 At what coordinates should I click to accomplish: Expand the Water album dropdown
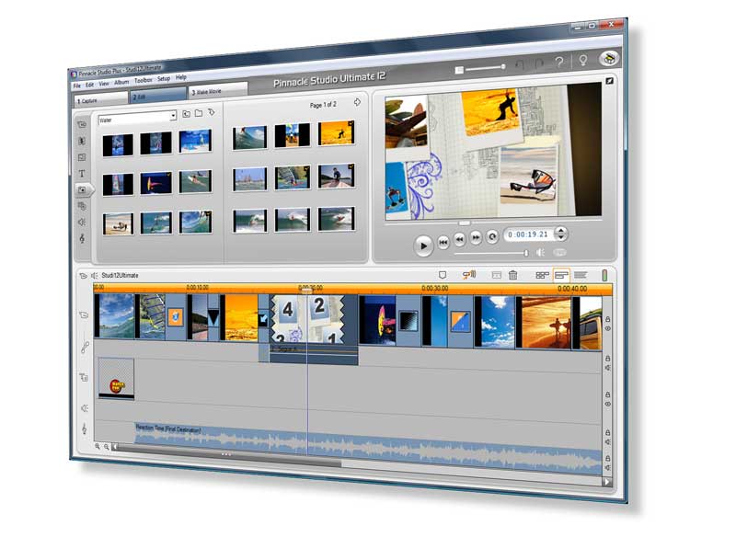tap(173, 117)
